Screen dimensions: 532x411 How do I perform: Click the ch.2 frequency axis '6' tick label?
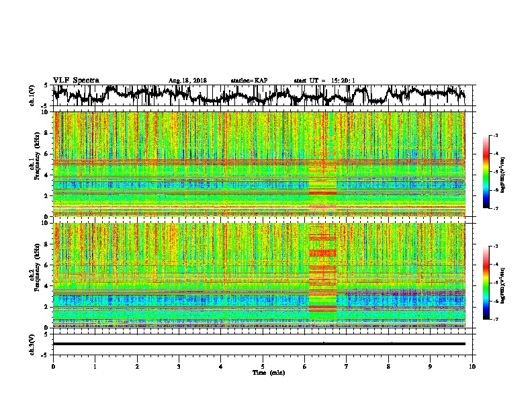48,265
